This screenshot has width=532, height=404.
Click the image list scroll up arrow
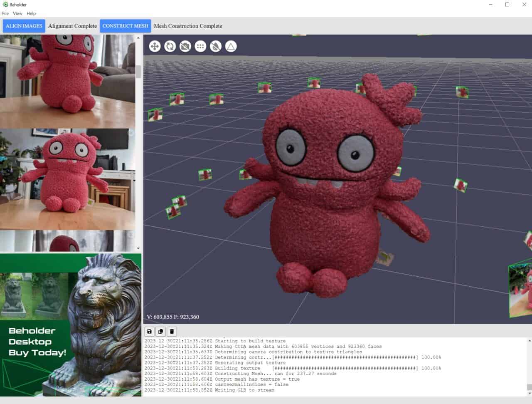(138, 38)
